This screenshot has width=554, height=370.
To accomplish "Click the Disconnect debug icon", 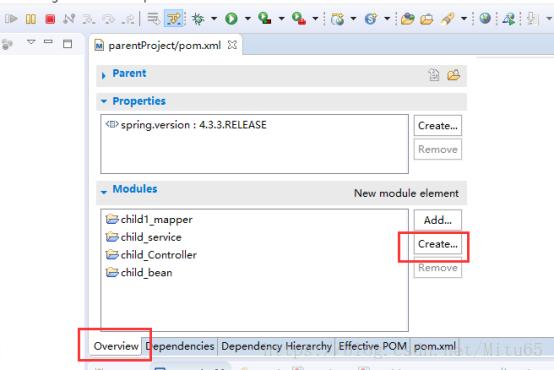I will coord(69,18).
